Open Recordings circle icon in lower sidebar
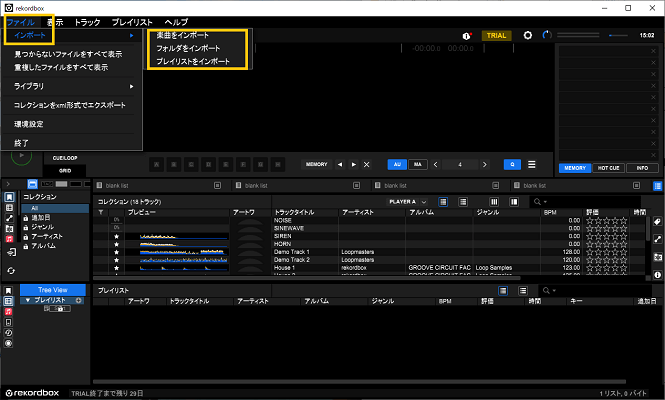This screenshot has width=665, height=400. tap(8, 344)
